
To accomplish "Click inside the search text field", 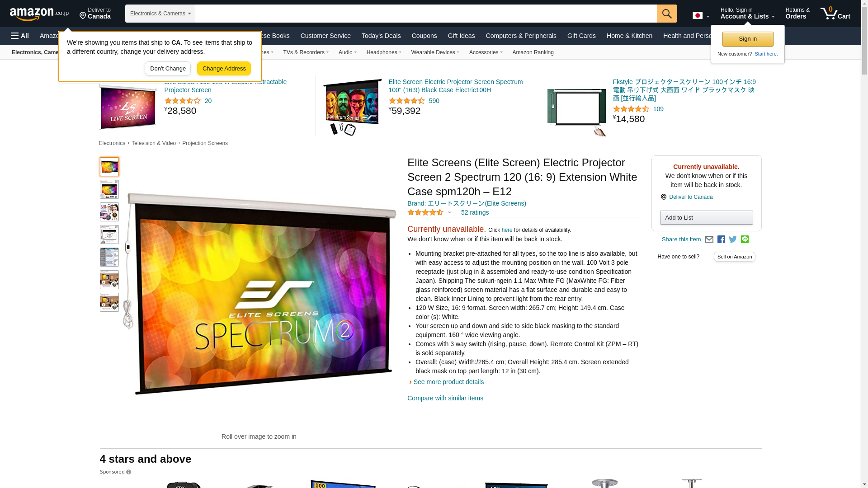I will coord(426,14).
